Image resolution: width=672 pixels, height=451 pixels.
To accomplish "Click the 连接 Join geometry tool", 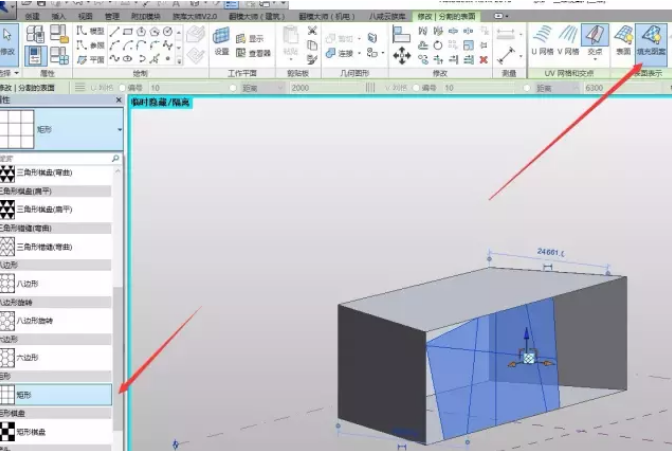I will click(x=340, y=53).
